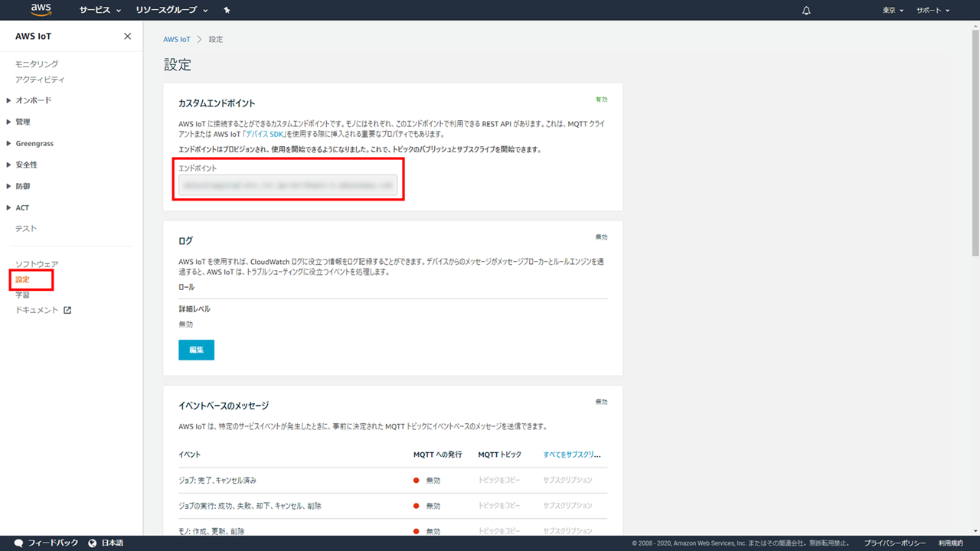Viewport: 980px width, 551px height.
Task: Click the AWS logo home icon
Action: [41, 10]
